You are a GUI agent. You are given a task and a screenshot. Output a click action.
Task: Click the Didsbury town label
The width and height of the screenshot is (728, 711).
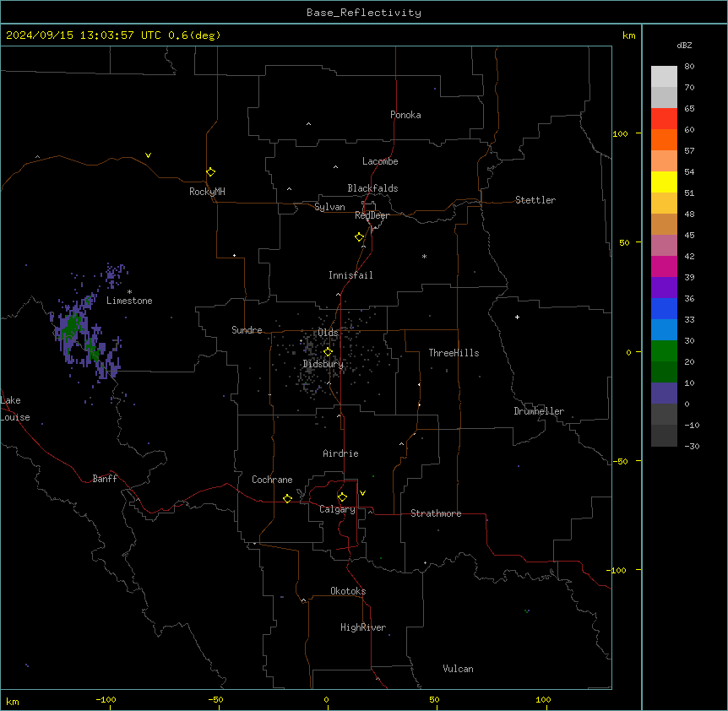pos(323,364)
